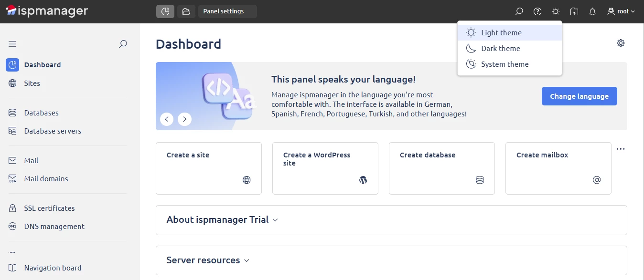This screenshot has height=280, width=644.
Task: Choose the System theme option
Action: pyautogui.click(x=504, y=64)
